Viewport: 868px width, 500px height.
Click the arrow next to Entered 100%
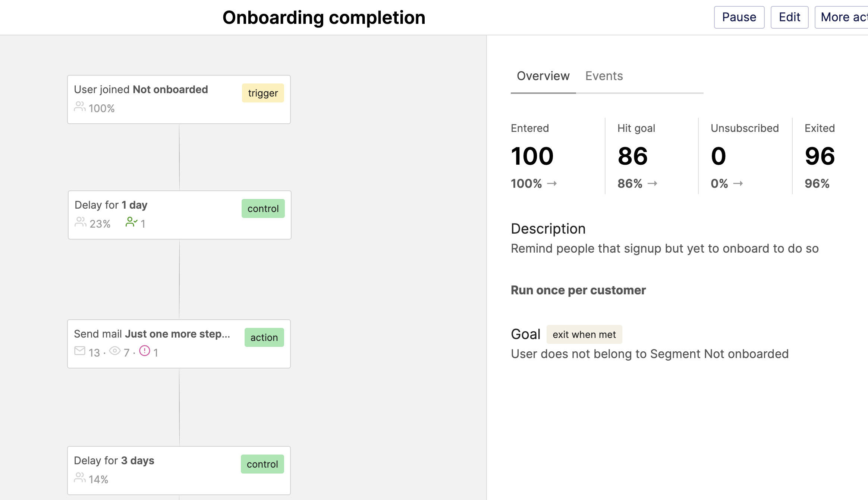coord(552,183)
